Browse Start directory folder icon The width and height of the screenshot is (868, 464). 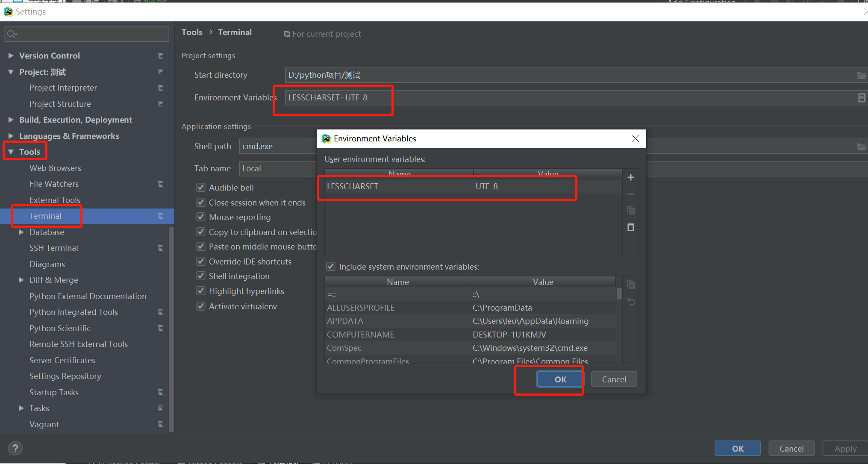click(861, 76)
